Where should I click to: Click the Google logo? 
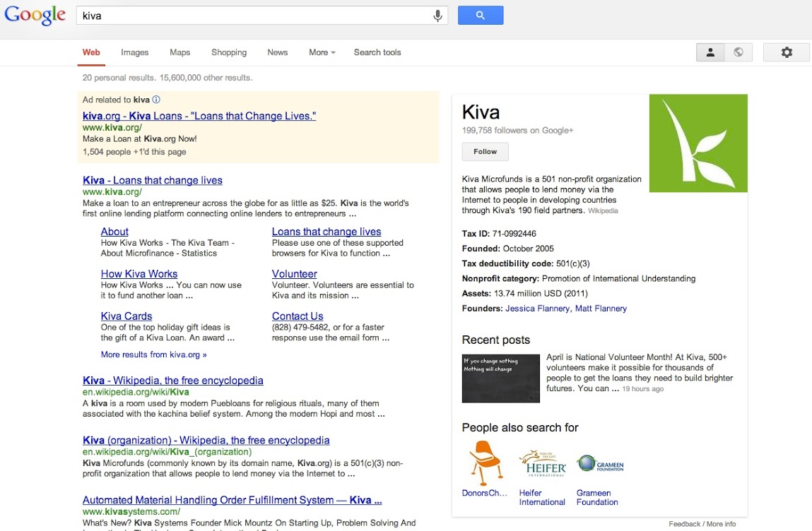click(x=35, y=16)
